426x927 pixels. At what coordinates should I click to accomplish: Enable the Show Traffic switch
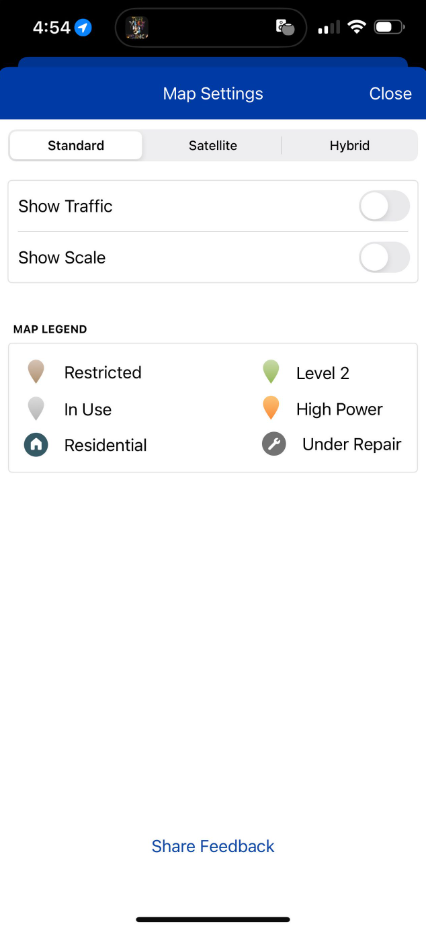(x=384, y=206)
